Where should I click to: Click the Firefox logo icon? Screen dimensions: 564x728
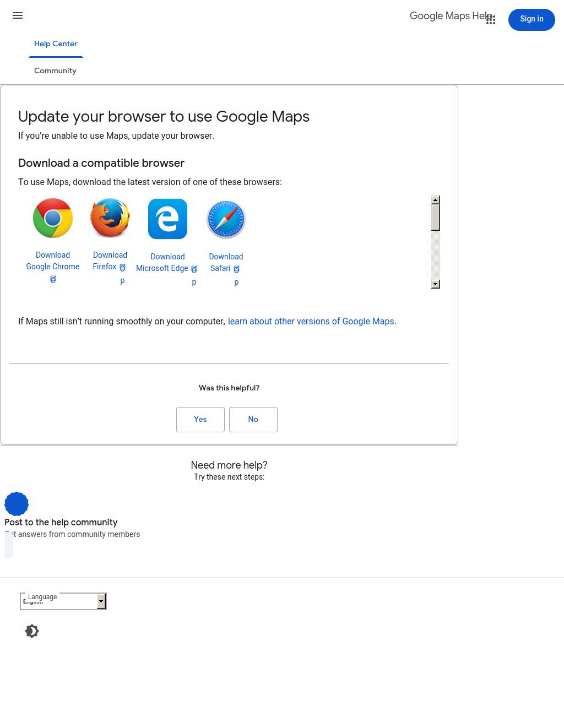pos(110,218)
